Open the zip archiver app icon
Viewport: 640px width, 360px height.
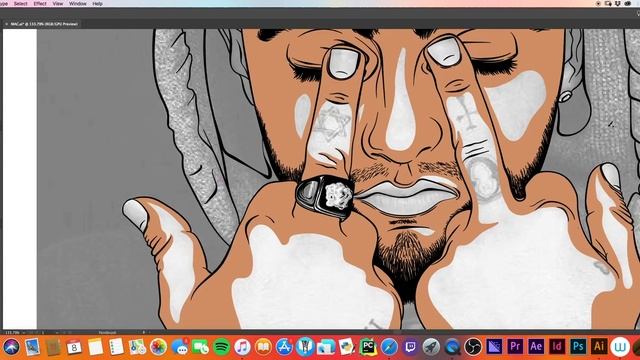click(305, 347)
